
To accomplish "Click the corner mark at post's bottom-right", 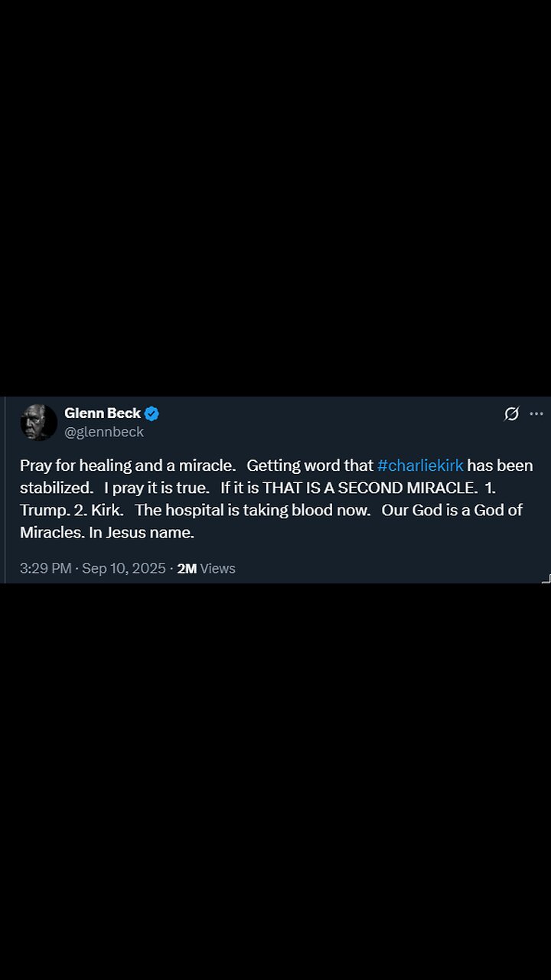I will tap(546, 579).
